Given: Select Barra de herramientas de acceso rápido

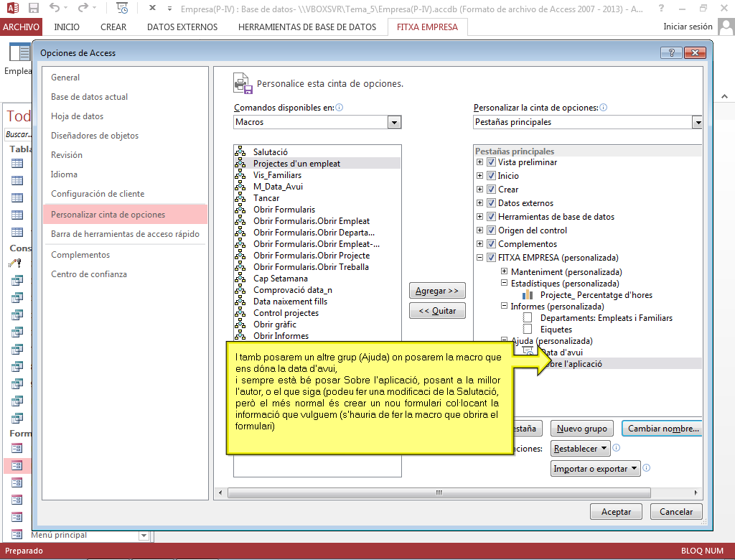Looking at the screenshot, I should pos(125,233).
